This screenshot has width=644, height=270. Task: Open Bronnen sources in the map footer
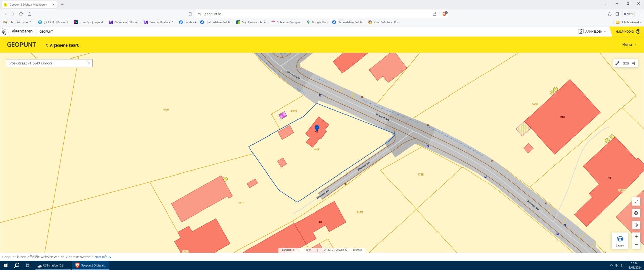click(x=357, y=250)
